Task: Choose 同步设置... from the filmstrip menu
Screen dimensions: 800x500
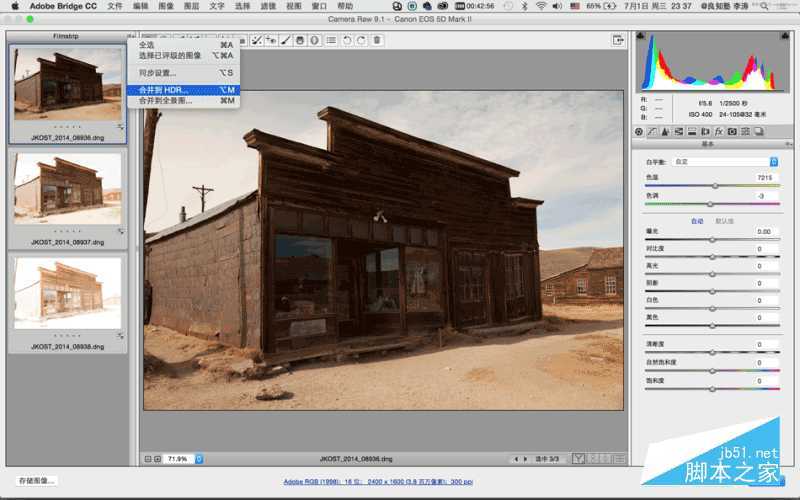Action: [x=157, y=73]
